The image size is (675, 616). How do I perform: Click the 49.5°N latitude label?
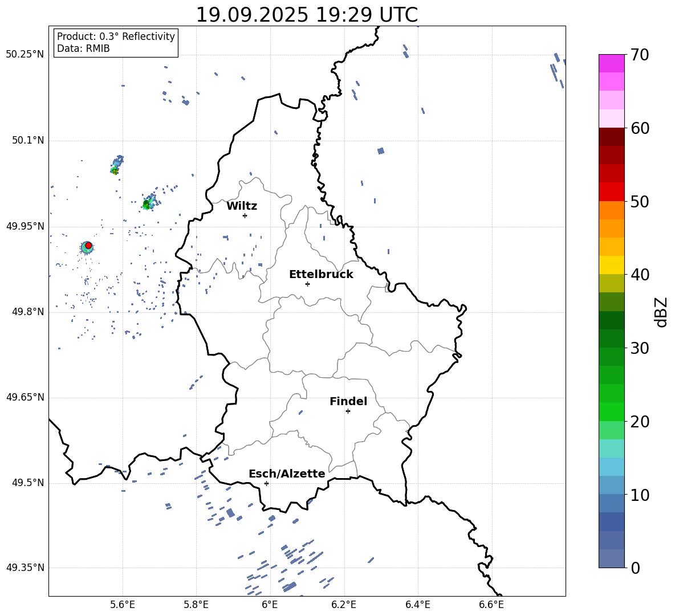tap(27, 483)
